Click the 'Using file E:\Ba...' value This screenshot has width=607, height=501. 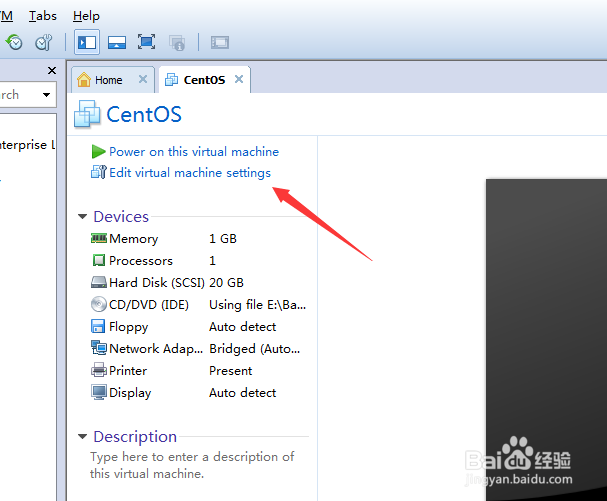point(258,305)
